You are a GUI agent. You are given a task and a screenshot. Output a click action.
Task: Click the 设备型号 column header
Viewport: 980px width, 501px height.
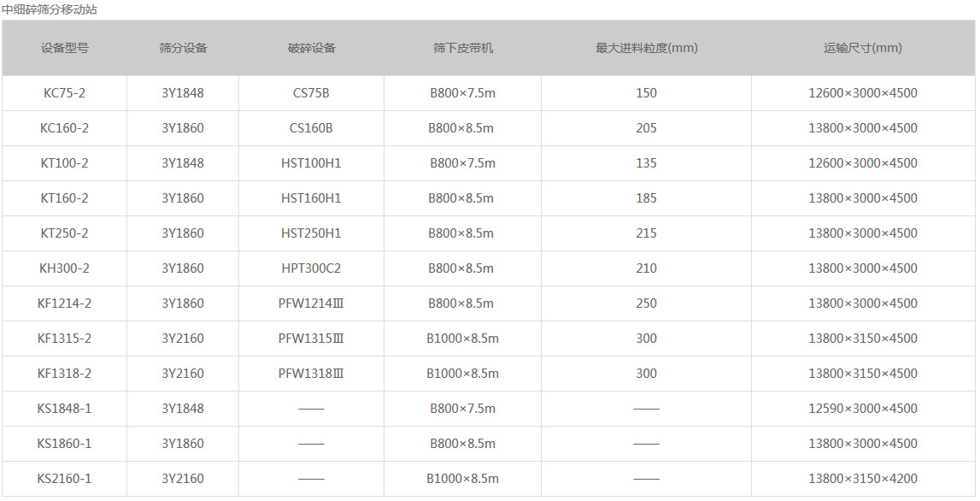click(64, 48)
